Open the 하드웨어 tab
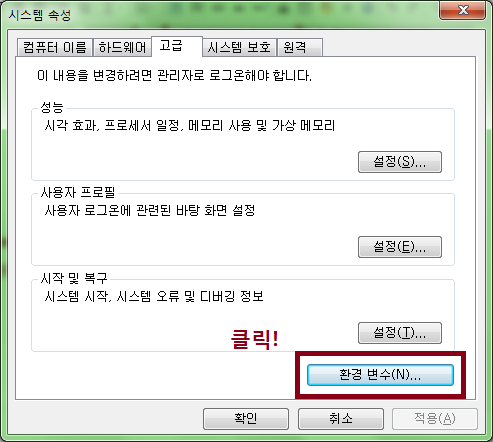This screenshot has width=493, height=442. point(122,47)
